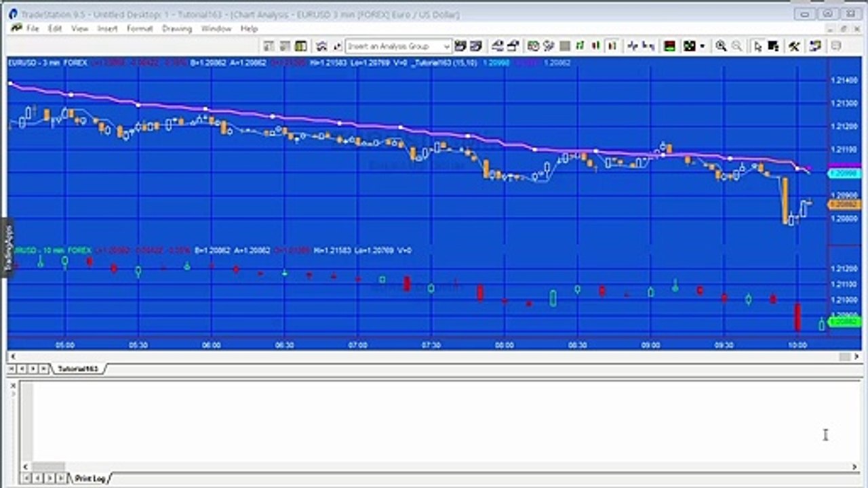Click the 1.21400 price axis label
The height and width of the screenshot is (488, 868).
[843, 81]
